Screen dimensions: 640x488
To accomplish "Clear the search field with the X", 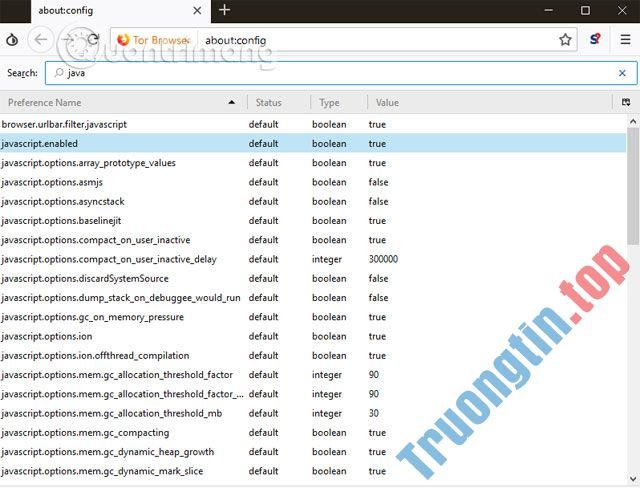I will (623, 73).
